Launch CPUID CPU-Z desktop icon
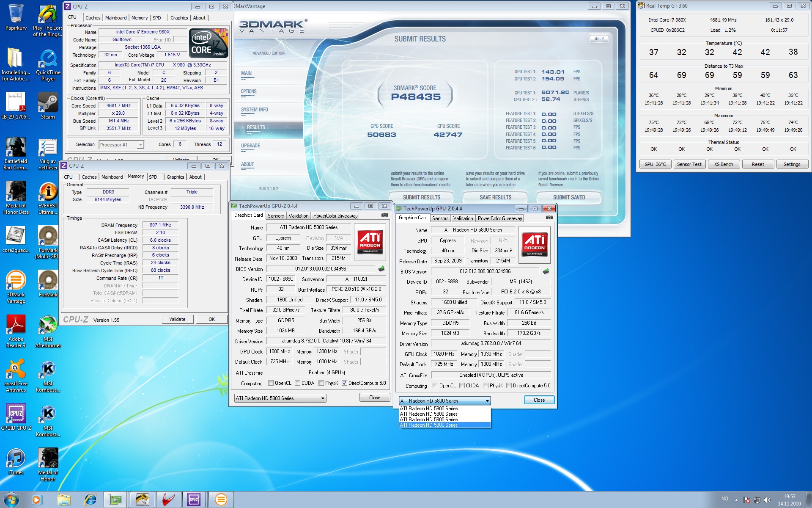The image size is (812, 508). [16, 417]
